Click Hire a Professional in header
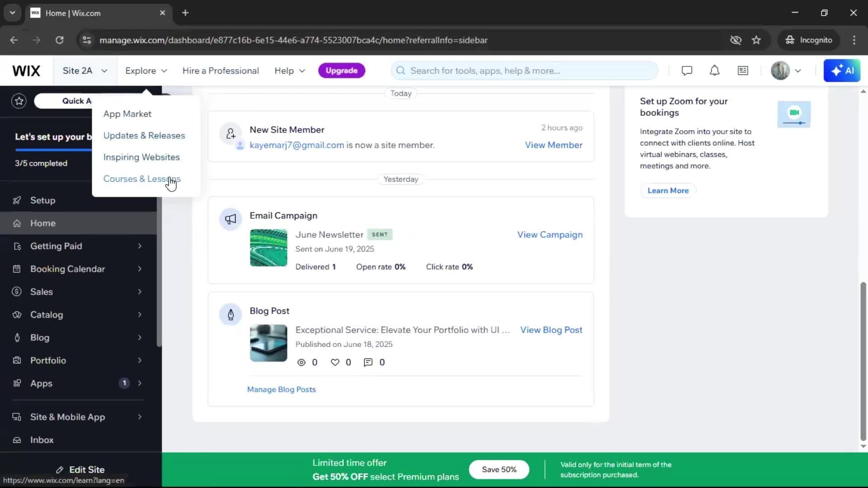 pyautogui.click(x=221, y=71)
